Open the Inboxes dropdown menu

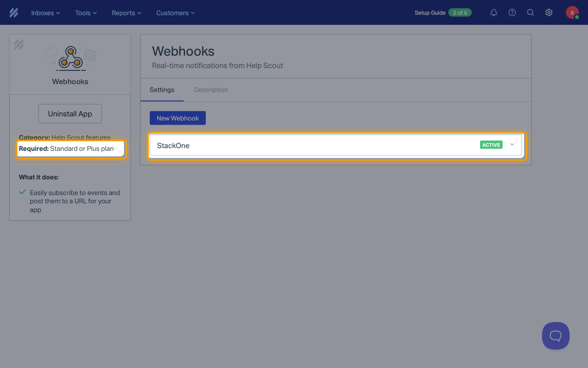click(45, 13)
